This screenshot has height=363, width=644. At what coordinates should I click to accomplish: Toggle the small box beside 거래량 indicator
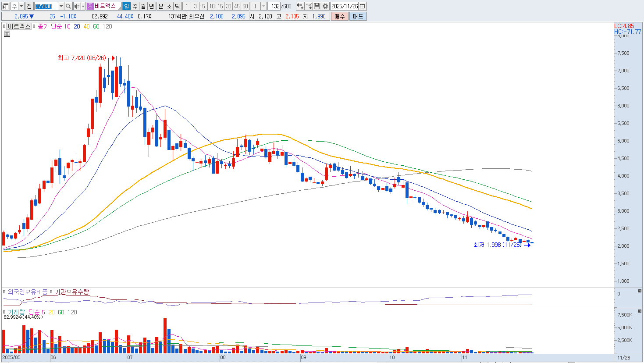coord(5,312)
